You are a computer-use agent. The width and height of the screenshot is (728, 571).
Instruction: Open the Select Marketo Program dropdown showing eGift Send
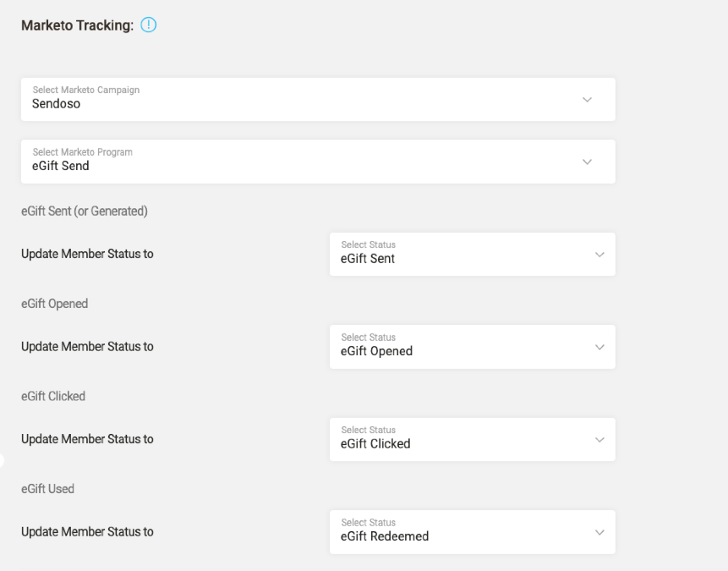coord(304,162)
